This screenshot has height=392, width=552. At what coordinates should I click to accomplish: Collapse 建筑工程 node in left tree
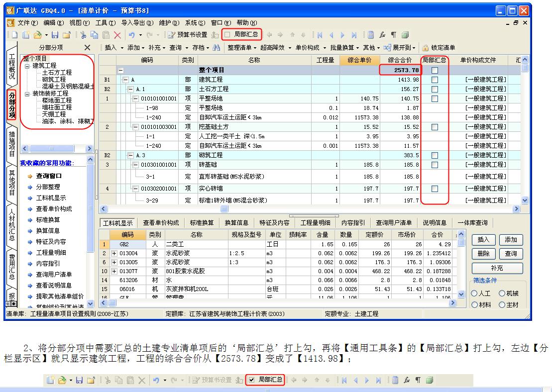pyautogui.click(x=27, y=66)
